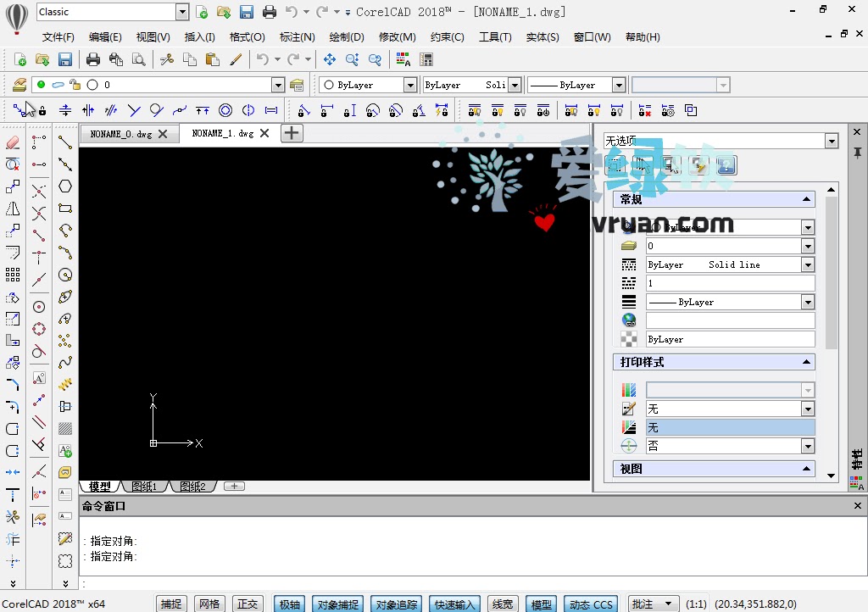The height and width of the screenshot is (612, 868).
Task: Click the Paste clipboard icon
Action: [212, 59]
